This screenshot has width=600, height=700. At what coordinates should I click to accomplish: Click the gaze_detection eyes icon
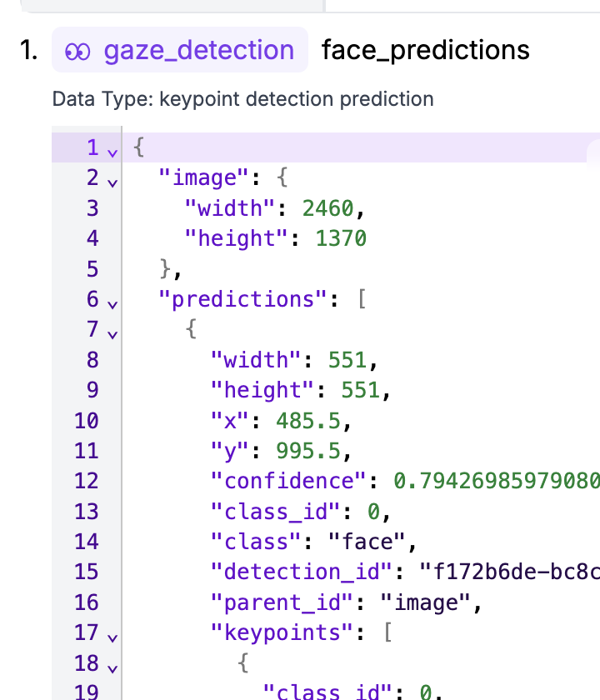(77, 52)
